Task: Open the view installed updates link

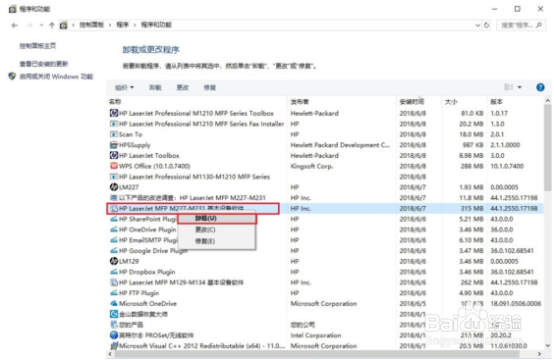Action: [44, 64]
